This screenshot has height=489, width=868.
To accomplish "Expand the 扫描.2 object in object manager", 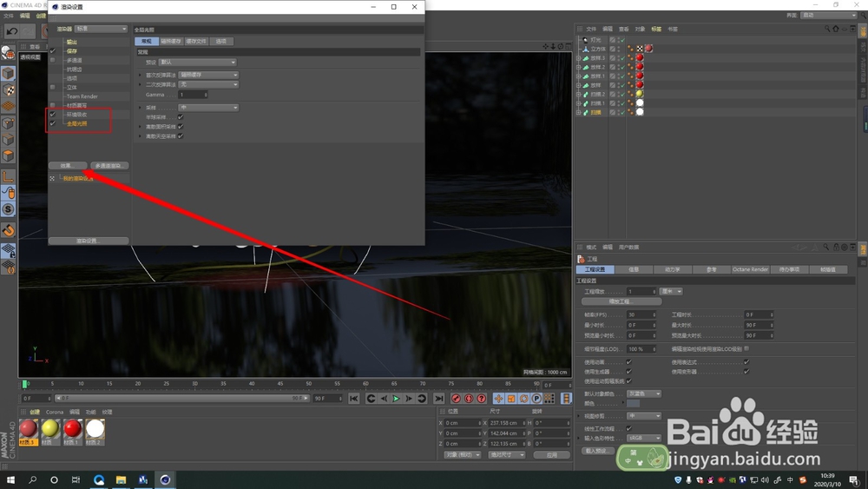I will (578, 94).
